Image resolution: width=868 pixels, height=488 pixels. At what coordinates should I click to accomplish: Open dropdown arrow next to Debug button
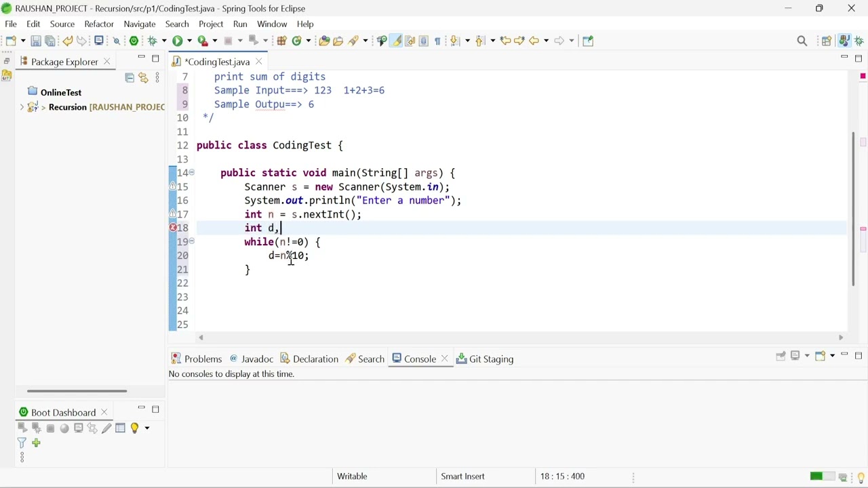tap(164, 41)
